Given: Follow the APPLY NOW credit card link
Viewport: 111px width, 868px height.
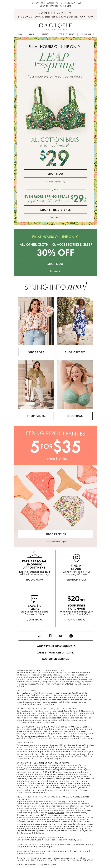Looking at the screenshot, I should [76, 619].
